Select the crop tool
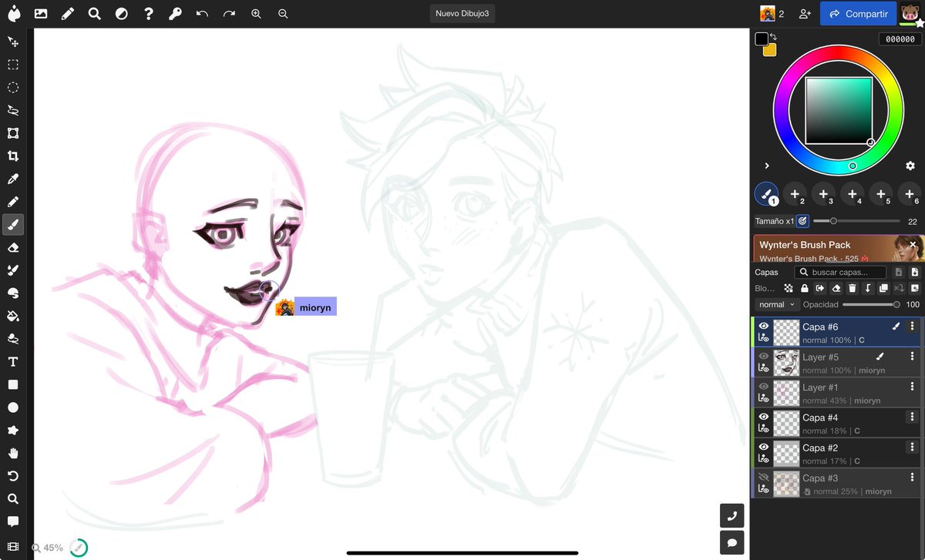 tap(13, 156)
